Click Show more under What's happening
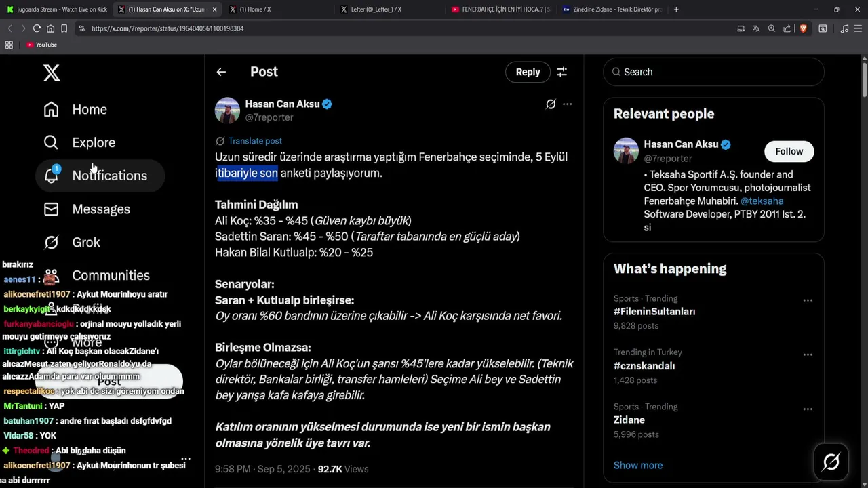The width and height of the screenshot is (868, 488). click(x=638, y=465)
